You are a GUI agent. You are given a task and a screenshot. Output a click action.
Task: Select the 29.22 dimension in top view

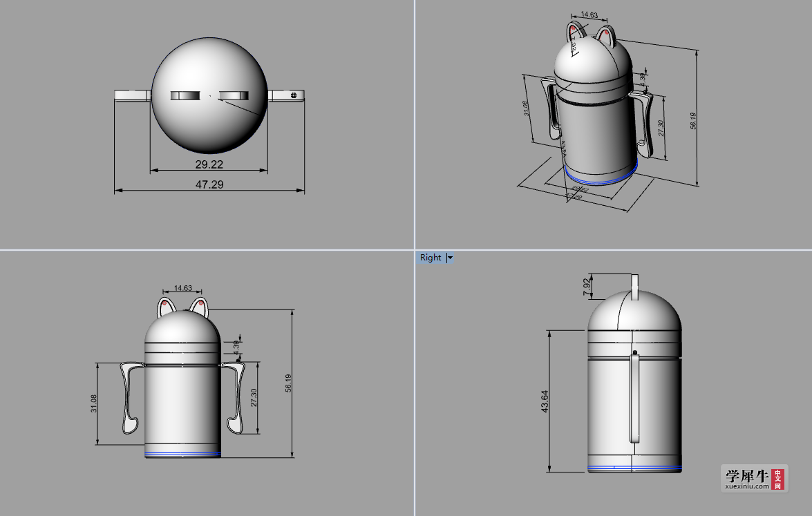pos(209,164)
